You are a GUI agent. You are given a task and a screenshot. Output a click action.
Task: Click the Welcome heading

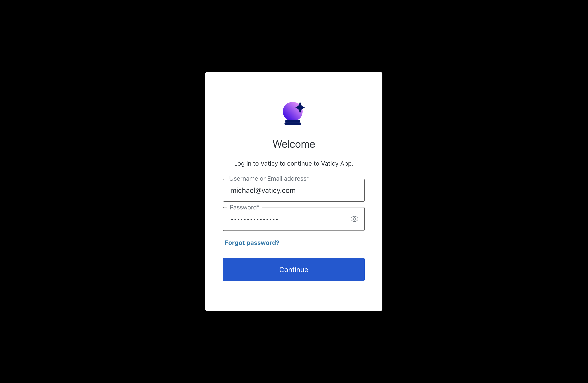[x=294, y=144]
